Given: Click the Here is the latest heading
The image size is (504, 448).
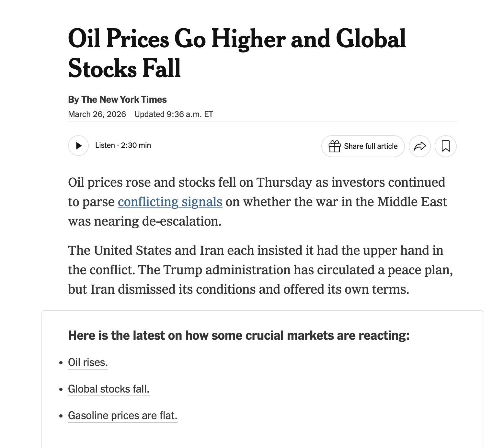Looking at the screenshot, I should [x=239, y=336].
